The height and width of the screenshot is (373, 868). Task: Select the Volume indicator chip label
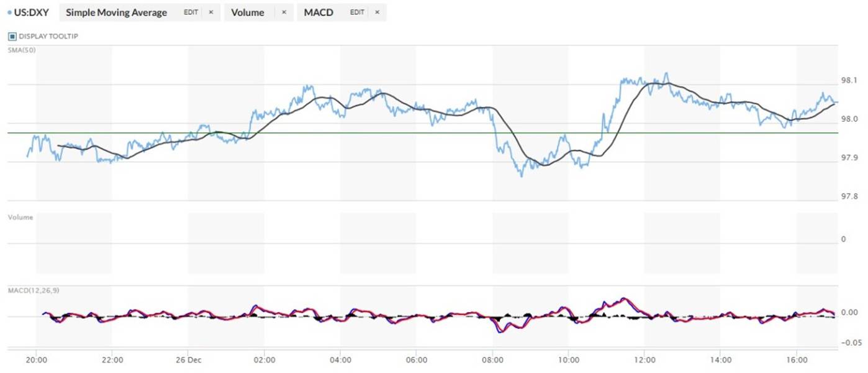pos(248,12)
